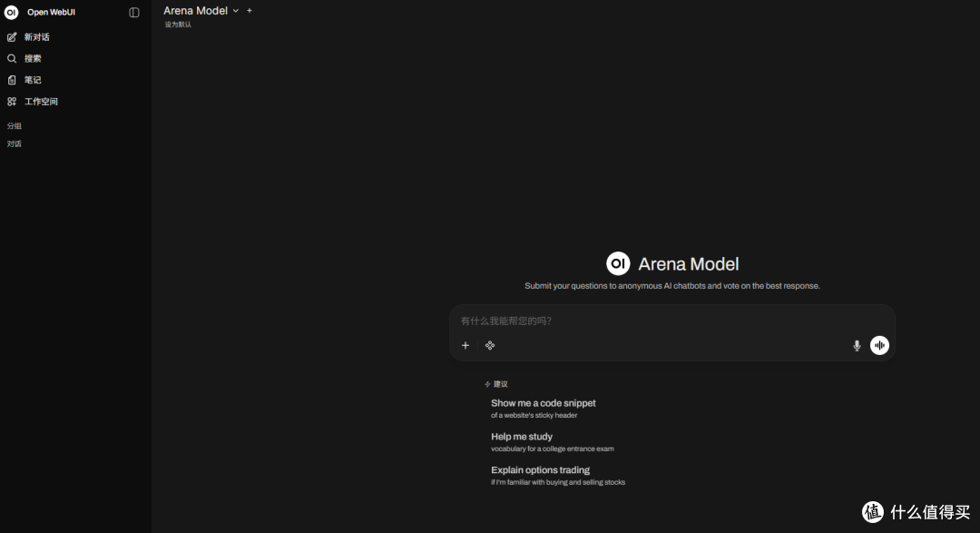Screen dimensions: 980x533
Task: Click the Open WebUI logo icon
Action: [11, 13]
